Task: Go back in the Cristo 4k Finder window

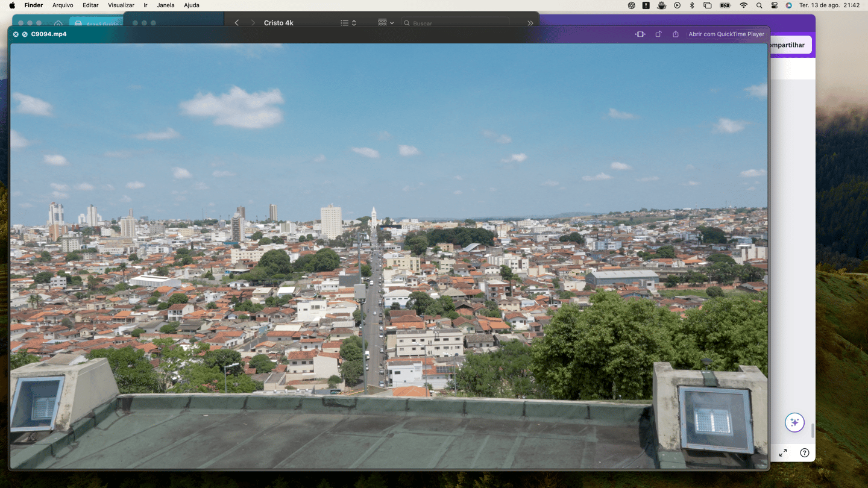Action: 237,23
